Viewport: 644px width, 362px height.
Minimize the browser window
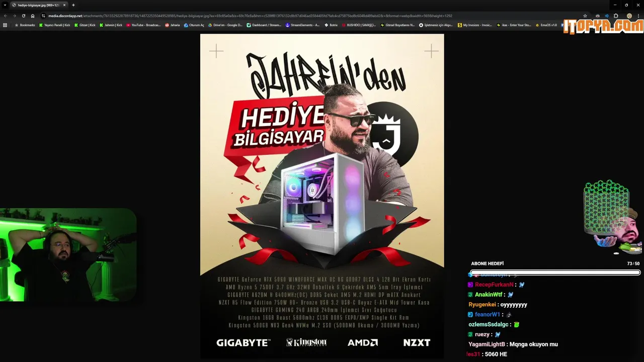click(x=615, y=5)
